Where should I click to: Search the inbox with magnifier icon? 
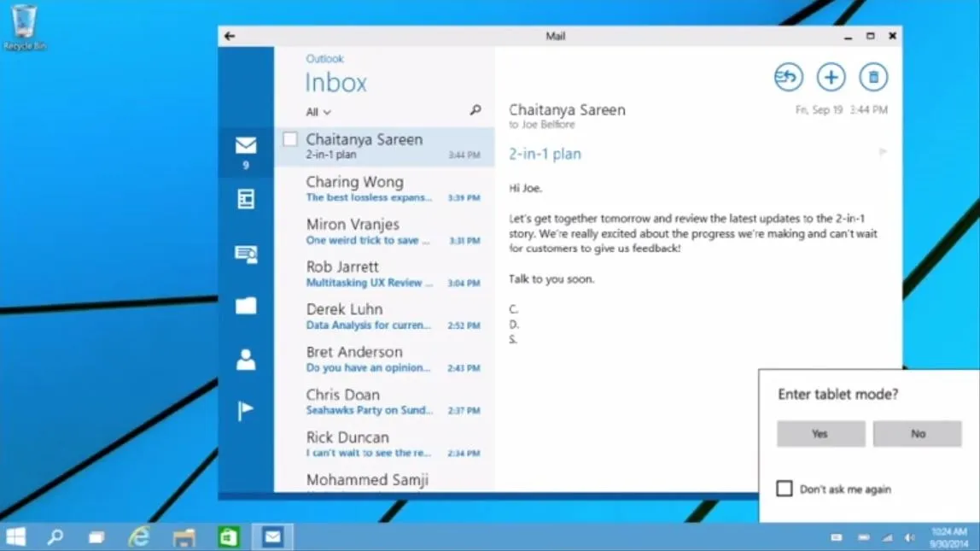click(x=475, y=110)
